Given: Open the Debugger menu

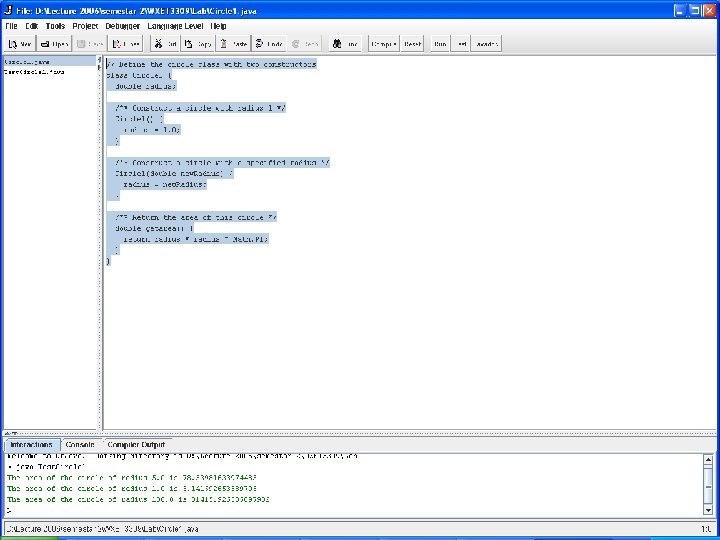Looking at the screenshot, I should [123, 26].
